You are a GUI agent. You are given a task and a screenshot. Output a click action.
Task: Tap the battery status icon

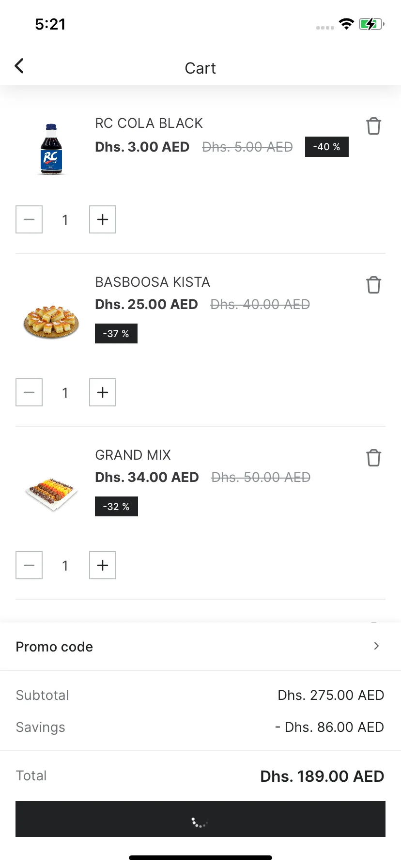point(371,24)
